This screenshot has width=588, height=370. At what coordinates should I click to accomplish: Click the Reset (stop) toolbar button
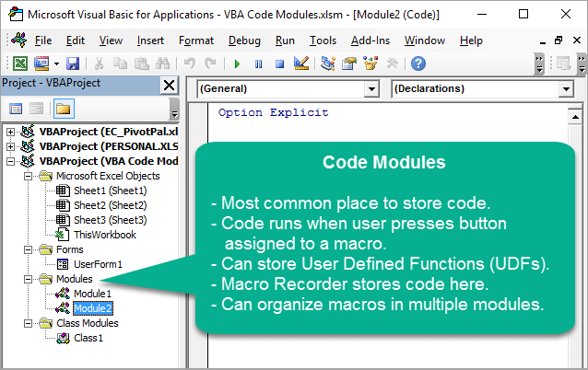coord(278,64)
